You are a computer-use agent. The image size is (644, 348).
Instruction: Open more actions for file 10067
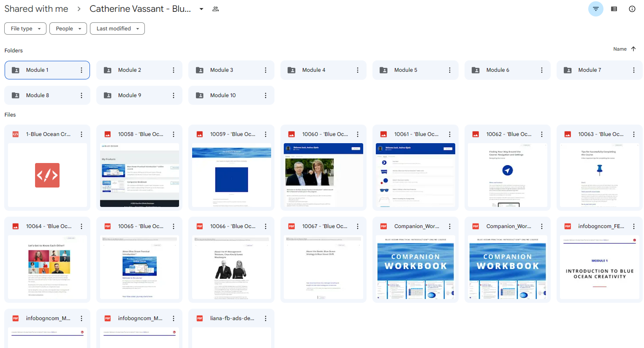pyautogui.click(x=358, y=226)
